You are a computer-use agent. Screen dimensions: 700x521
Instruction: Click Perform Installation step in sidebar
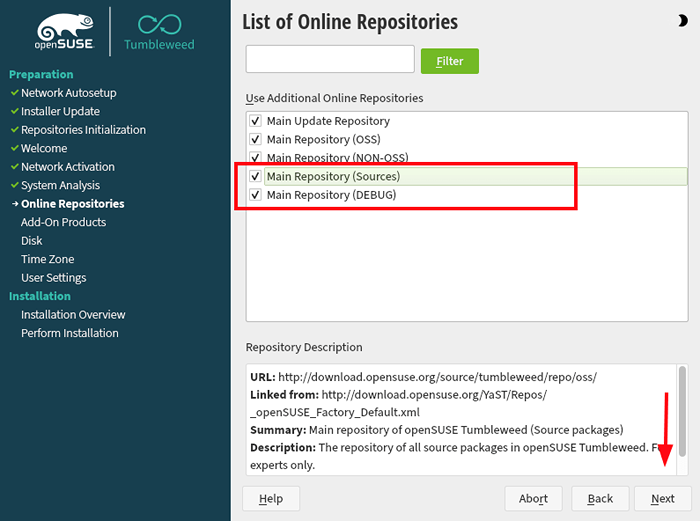(x=70, y=333)
